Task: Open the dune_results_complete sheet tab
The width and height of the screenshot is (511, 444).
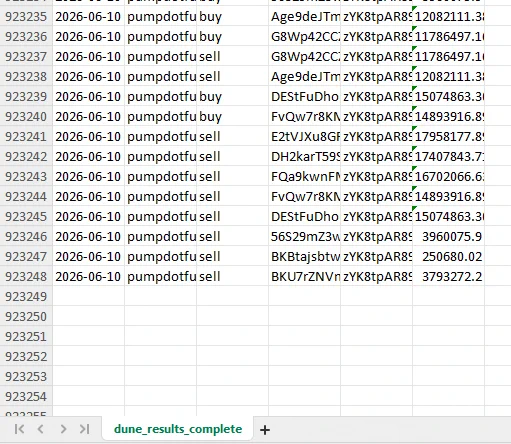Action: [x=178, y=429]
